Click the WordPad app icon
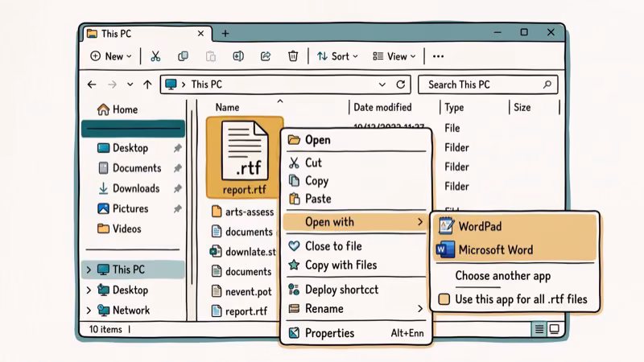This screenshot has height=362, width=644. [446, 226]
